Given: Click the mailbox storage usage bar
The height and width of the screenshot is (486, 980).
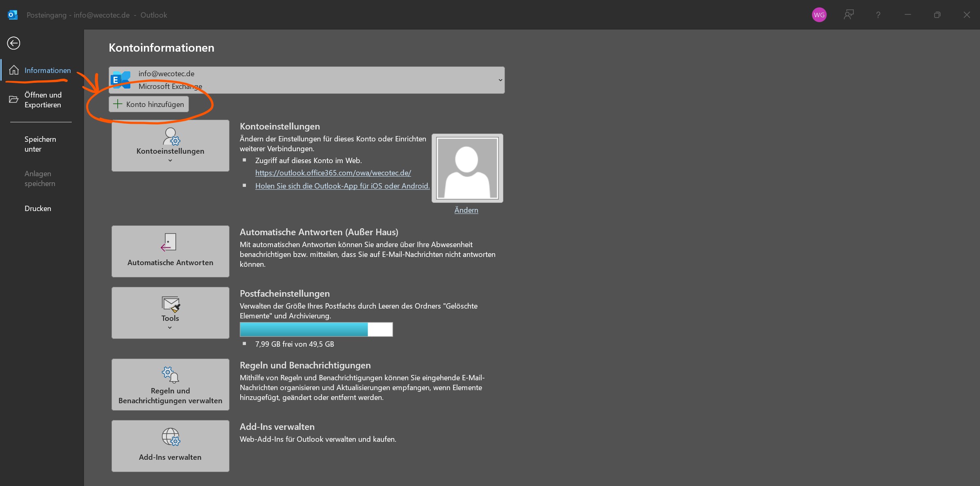Looking at the screenshot, I should (x=316, y=329).
